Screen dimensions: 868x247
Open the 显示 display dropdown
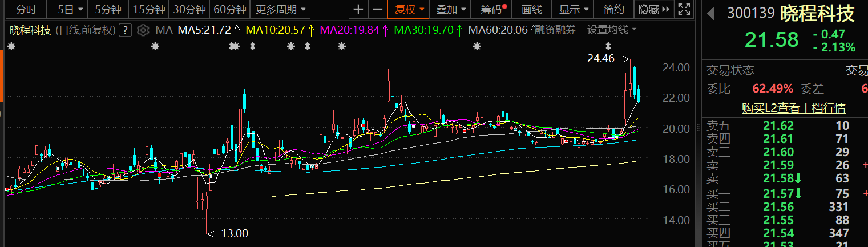(573, 9)
